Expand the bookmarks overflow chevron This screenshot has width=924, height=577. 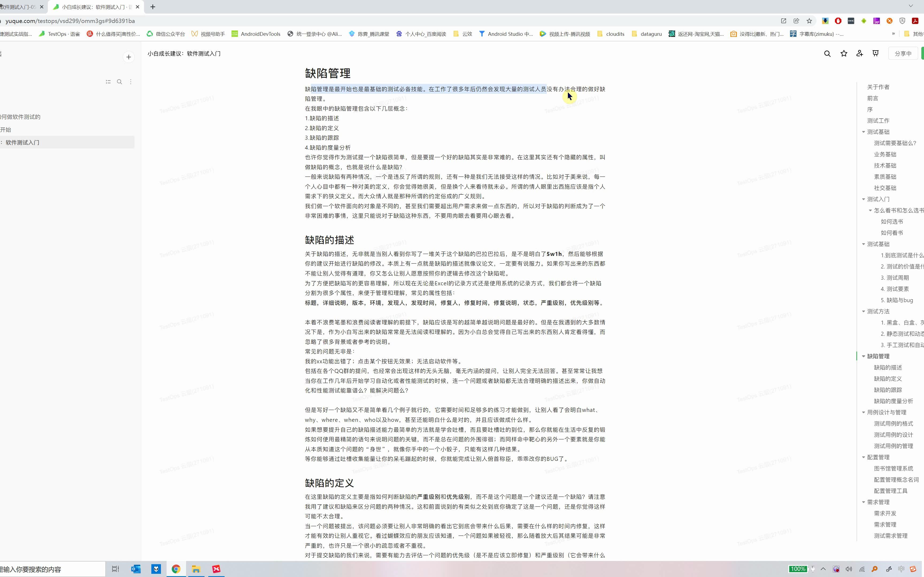(x=894, y=34)
